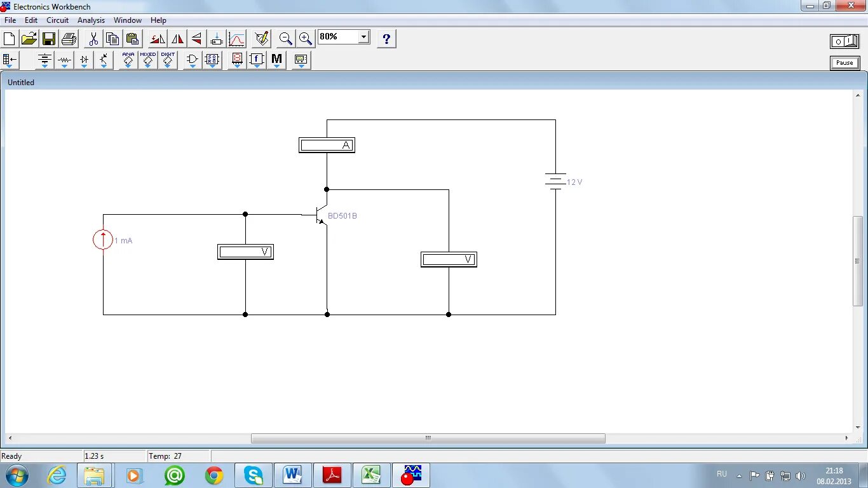Flip a component horizontally using toolbar

pyautogui.click(x=177, y=38)
